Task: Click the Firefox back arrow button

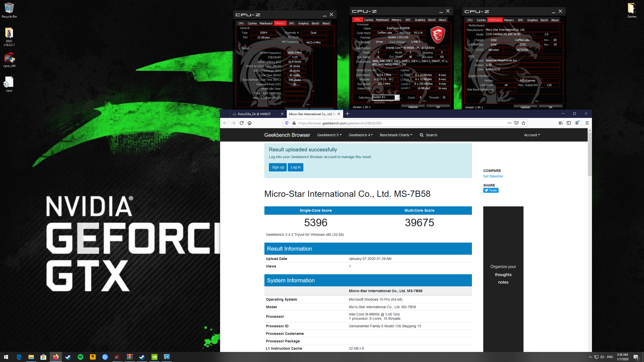Action: [225, 123]
